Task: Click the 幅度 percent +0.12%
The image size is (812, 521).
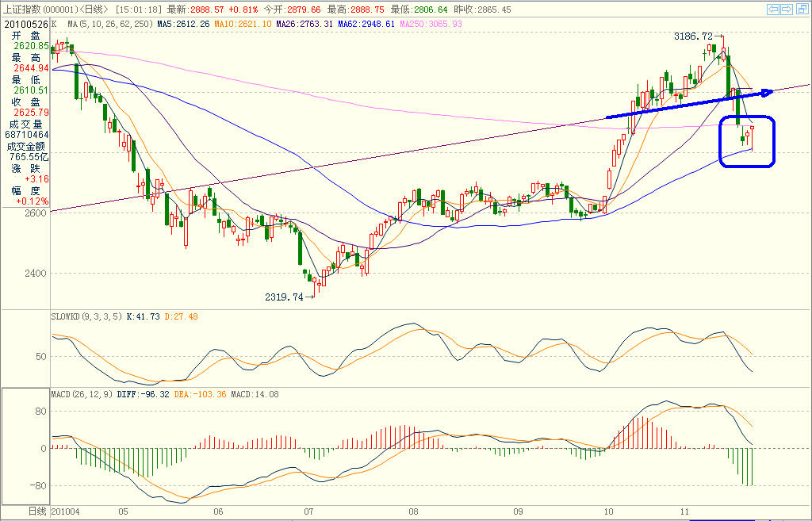Action: [32, 201]
